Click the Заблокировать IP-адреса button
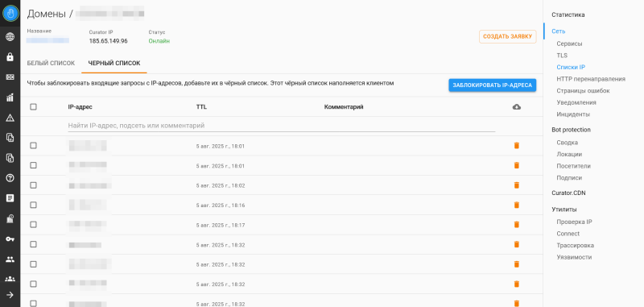 tap(493, 85)
